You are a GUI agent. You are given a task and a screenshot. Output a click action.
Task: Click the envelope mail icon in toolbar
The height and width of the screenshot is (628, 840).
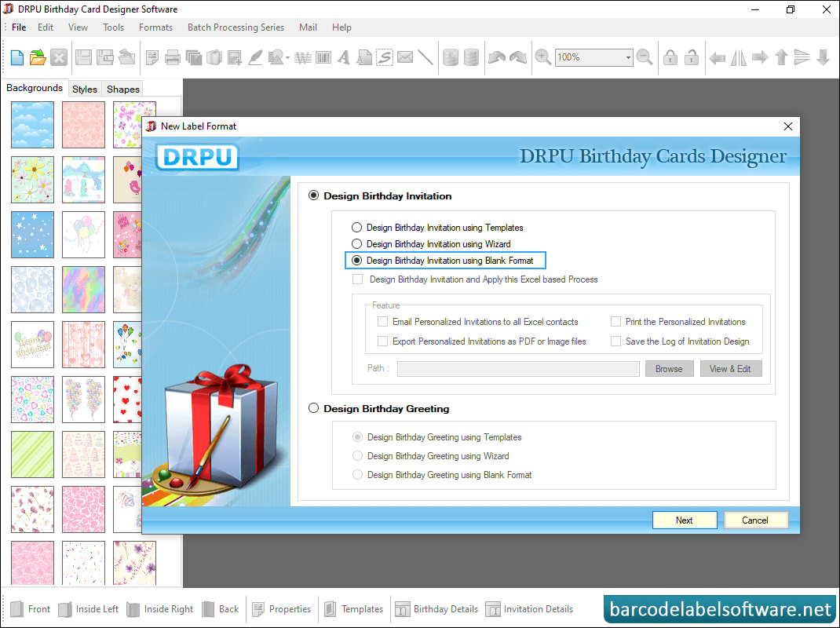[405, 57]
